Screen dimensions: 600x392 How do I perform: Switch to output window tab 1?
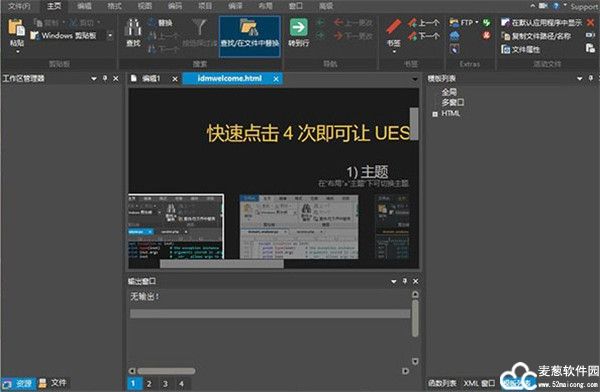(x=133, y=383)
